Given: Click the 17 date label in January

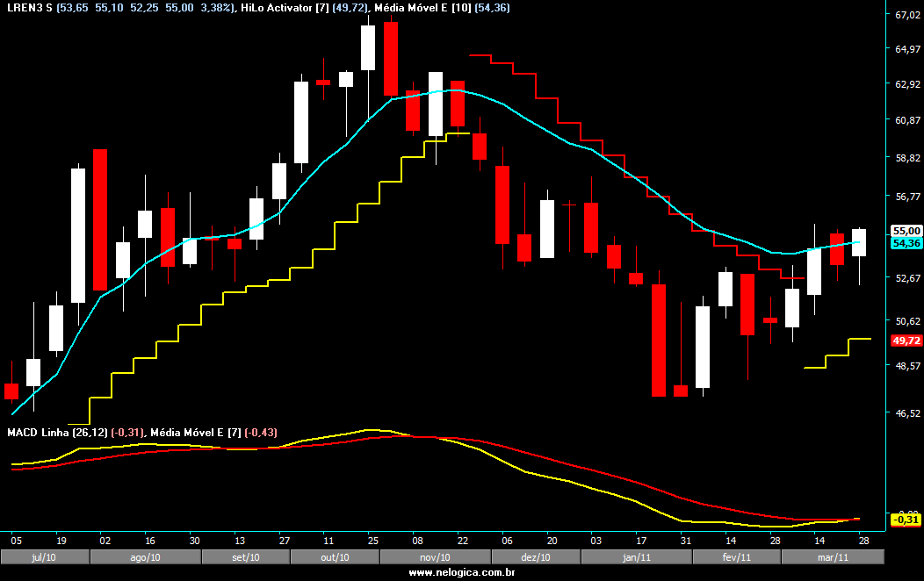Looking at the screenshot, I should click(x=641, y=541).
